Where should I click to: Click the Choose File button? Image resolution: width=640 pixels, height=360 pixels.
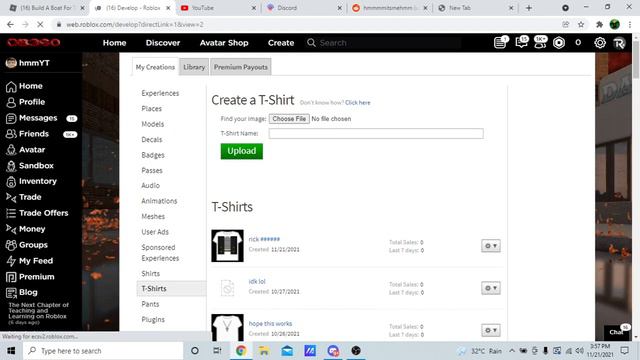[289, 119]
